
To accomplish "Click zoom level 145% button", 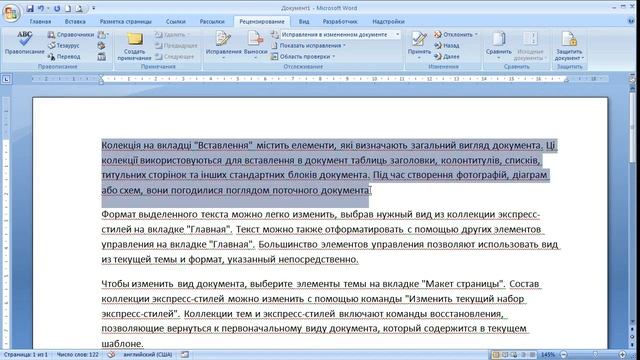I will point(548,355).
